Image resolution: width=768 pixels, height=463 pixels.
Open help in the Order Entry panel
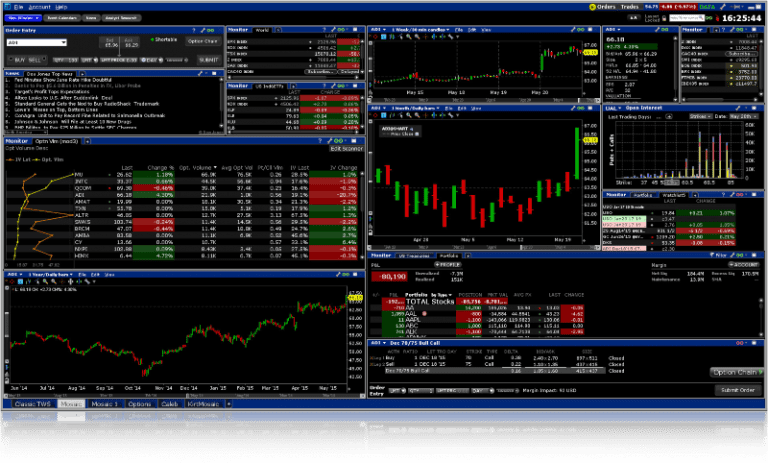(193, 30)
